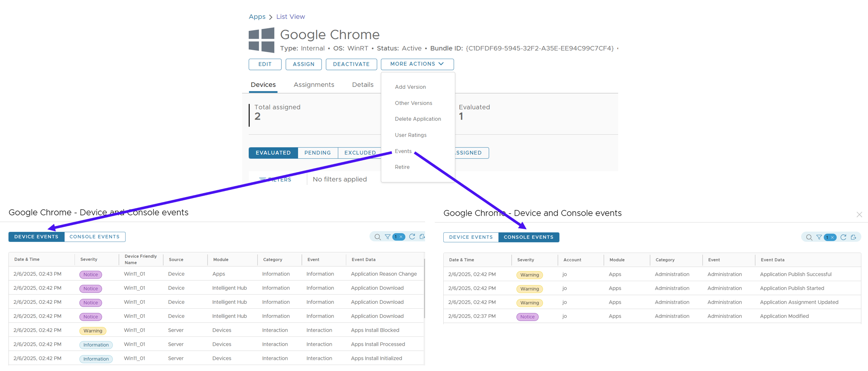Screen dimensions: 868x371
Task: Click the Deactivate button
Action: 351,64
